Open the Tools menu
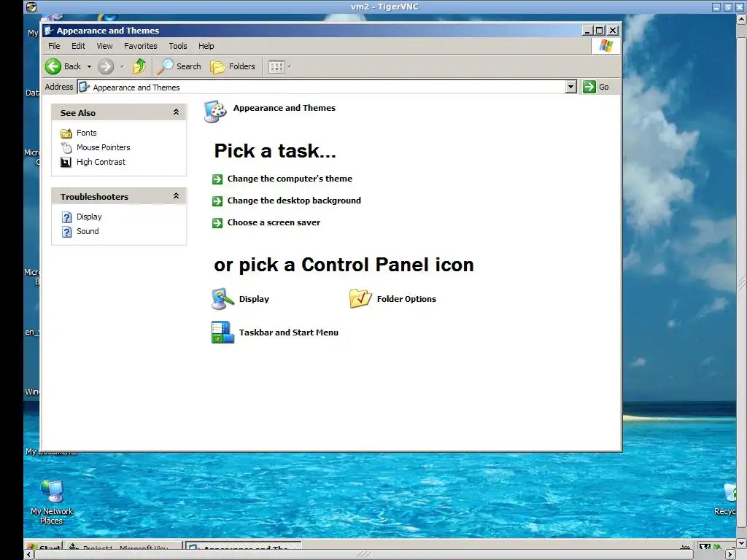747x560 pixels. click(178, 46)
